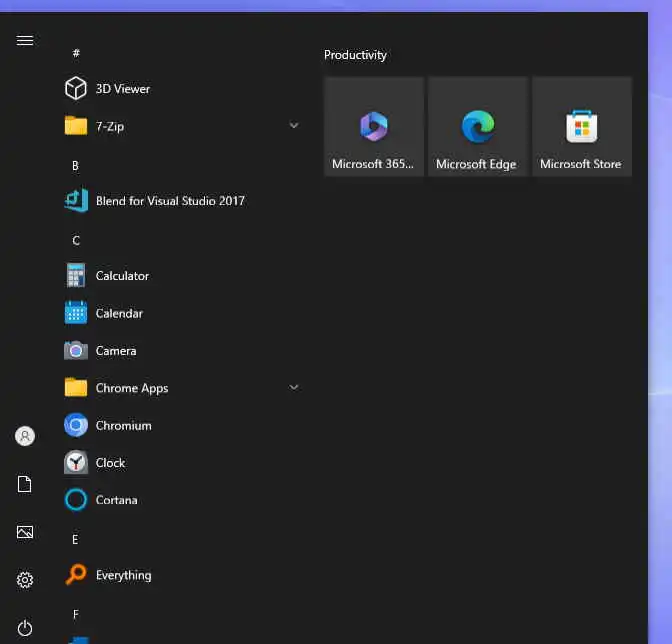The image size is (672, 644).
Task: Click the 'Microsoft Store' tile caption
Action: coord(581,164)
